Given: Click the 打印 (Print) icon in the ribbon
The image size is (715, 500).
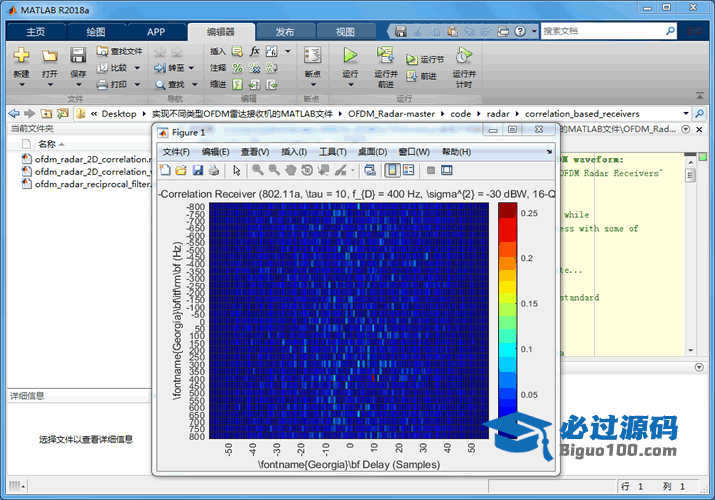Looking at the screenshot, I should tap(102, 84).
